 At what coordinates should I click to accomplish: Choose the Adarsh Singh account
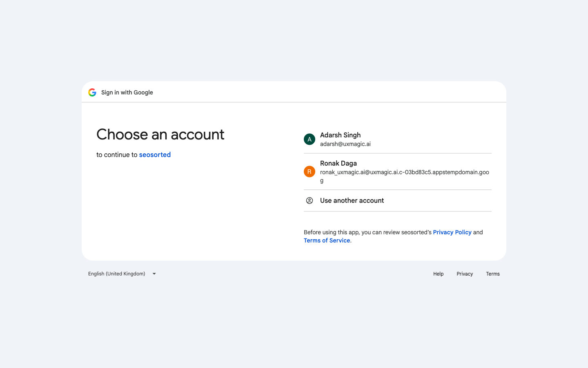(398, 139)
